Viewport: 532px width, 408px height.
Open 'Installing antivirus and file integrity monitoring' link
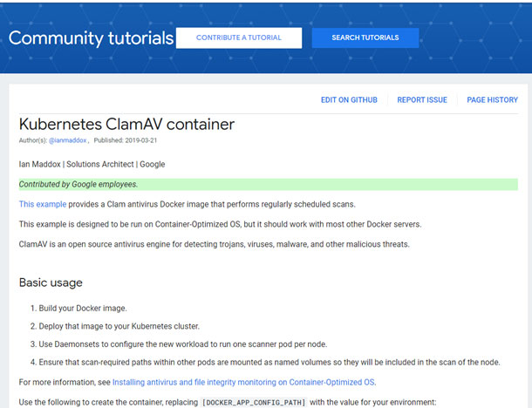point(246,382)
